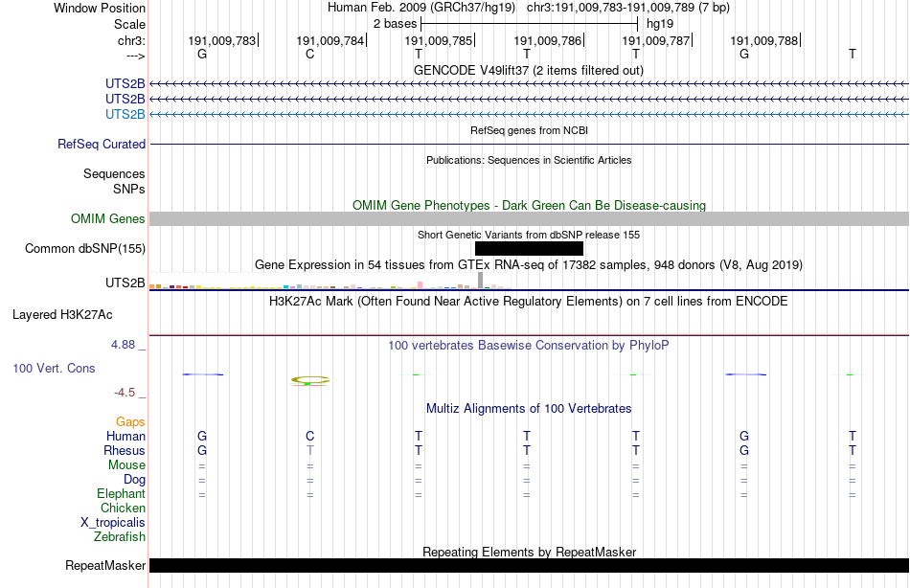Image resolution: width=910 pixels, height=588 pixels.
Task: Open Short Genetic Variants from dbSNP title
Action: (529, 235)
